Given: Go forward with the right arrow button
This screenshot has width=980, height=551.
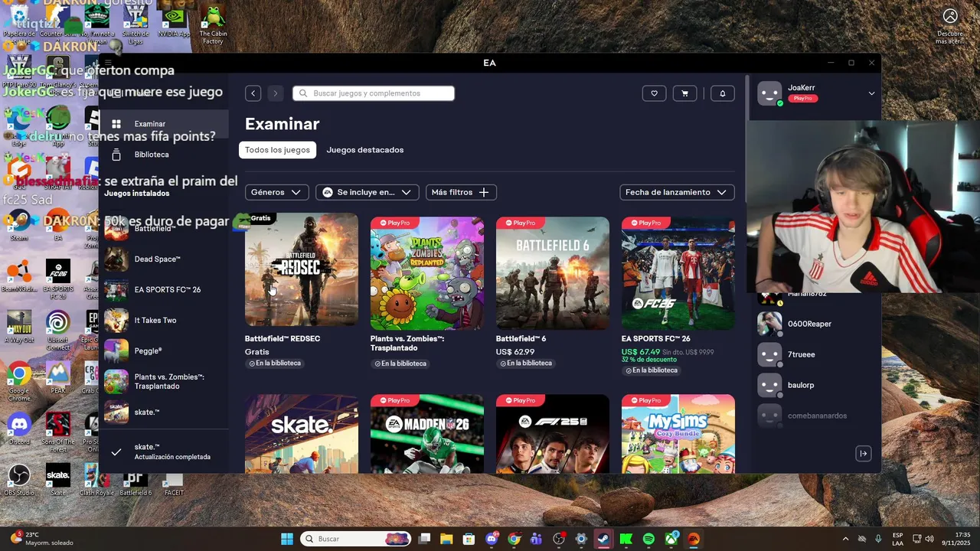Looking at the screenshot, I should [276, 93].
